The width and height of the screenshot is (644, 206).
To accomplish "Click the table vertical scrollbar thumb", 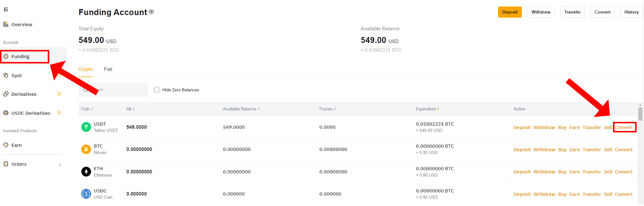I will point(640,114).
